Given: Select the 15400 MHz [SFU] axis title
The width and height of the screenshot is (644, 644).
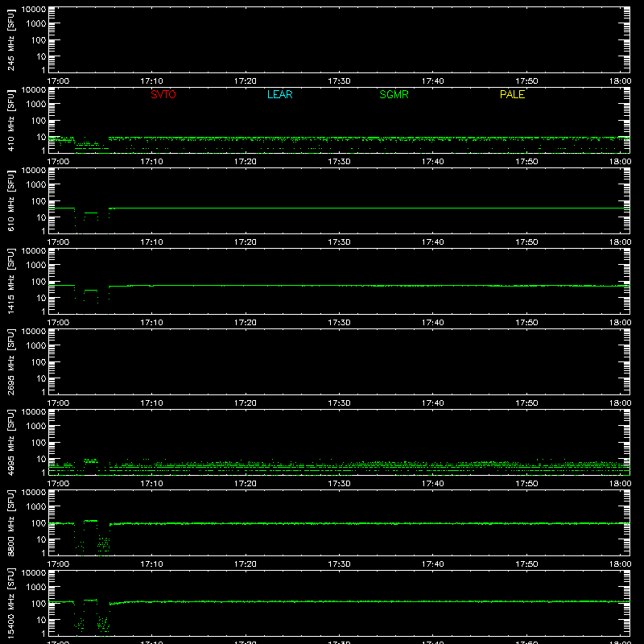Looking at the screenshot, I should 11,603.
